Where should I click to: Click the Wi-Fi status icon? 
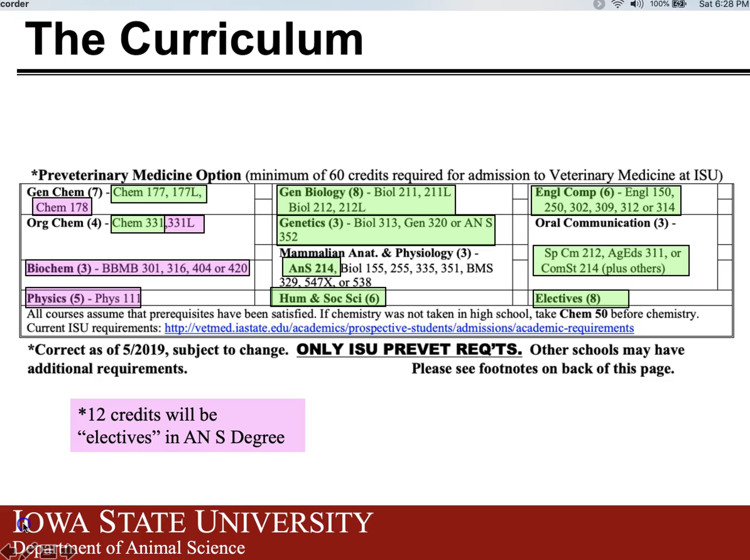[617, 4]
